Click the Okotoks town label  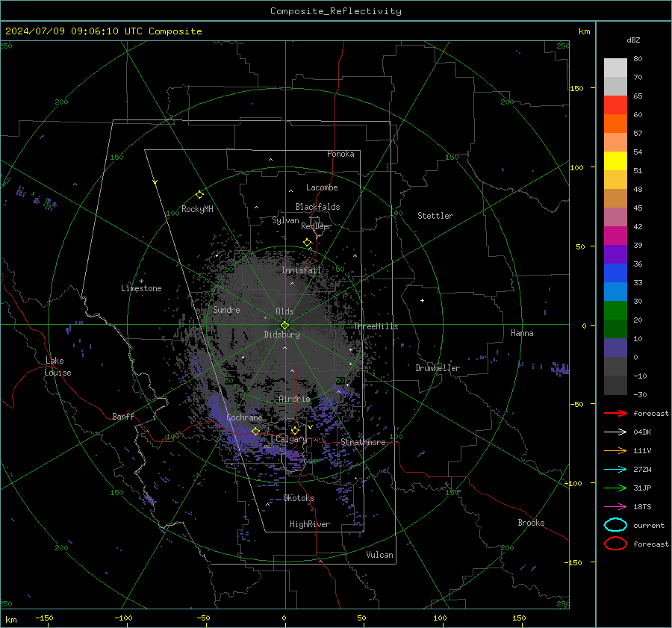pyautogui.click(x=299, y=498)
